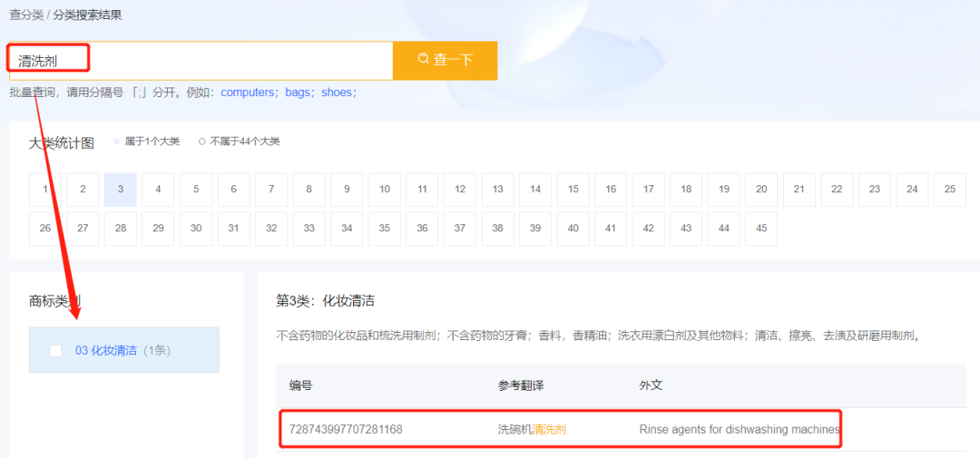Click the 编号 column header
Viewport: 980px width, 458px height.
300,385
